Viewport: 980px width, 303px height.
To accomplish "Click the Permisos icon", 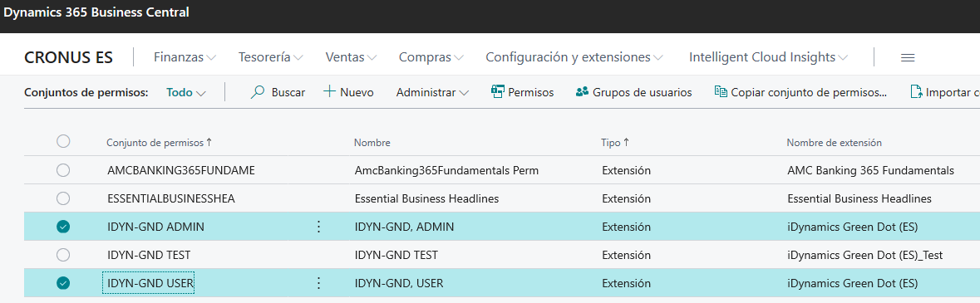I will tap(498, 92).
